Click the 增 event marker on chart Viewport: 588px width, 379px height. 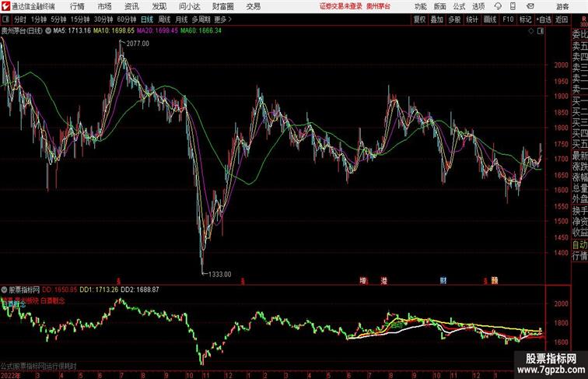coord(363,280)
